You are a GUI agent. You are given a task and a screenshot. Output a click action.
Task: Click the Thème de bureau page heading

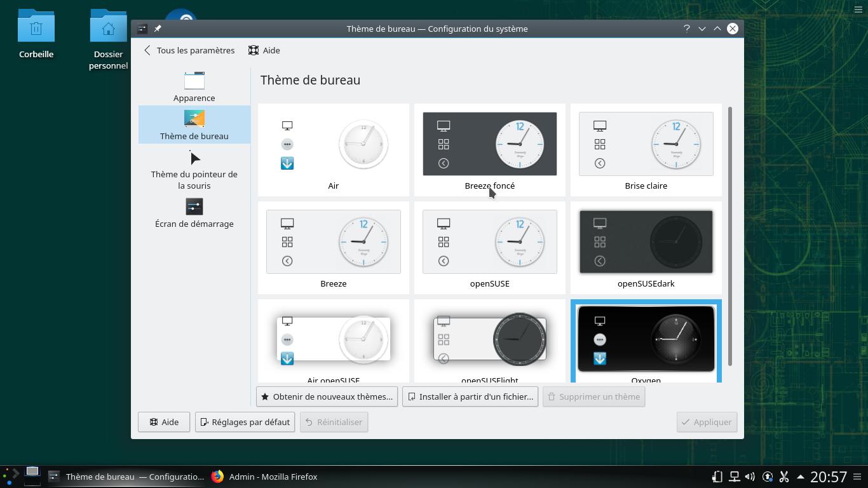click(x=310, y=80)
